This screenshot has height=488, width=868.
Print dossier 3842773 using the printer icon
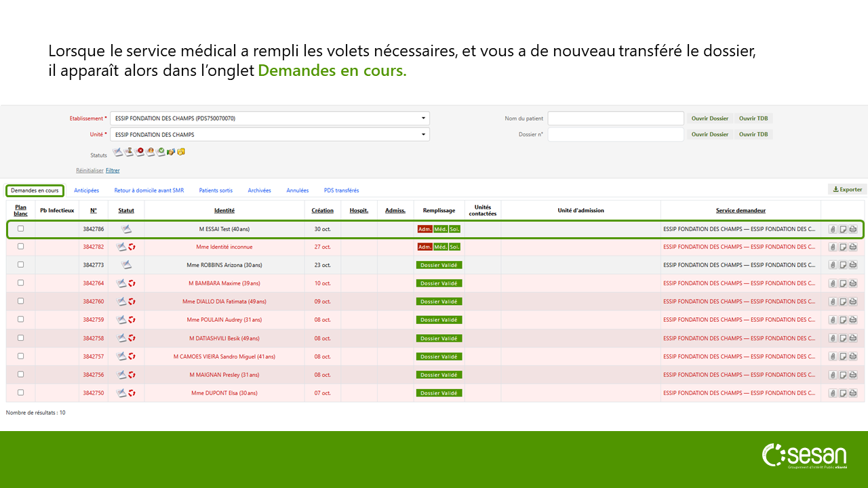pyautogui.click(x=852, y=265)
